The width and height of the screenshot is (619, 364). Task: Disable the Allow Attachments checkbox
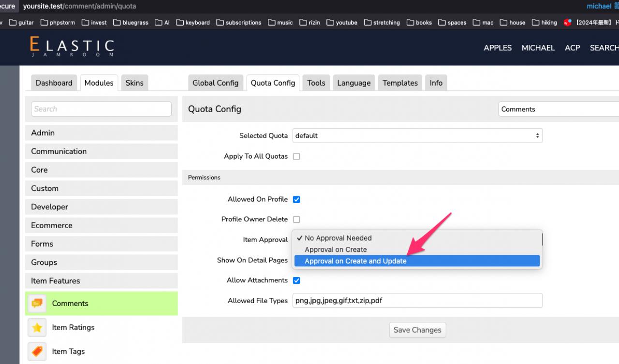coord(296,280)
